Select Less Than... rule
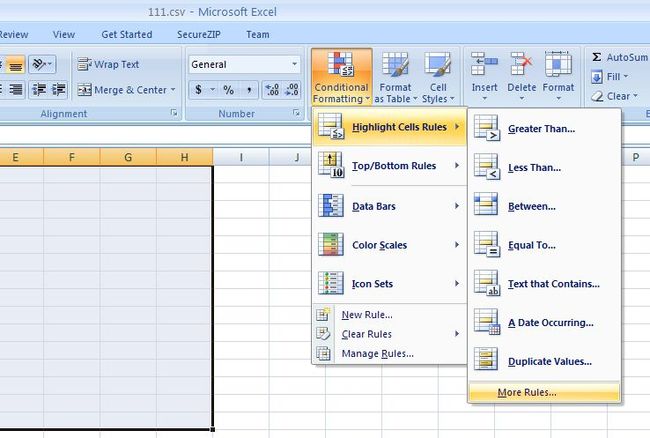Image resolution: width=650 pixels, height=438 pixels. pos(544,167)
